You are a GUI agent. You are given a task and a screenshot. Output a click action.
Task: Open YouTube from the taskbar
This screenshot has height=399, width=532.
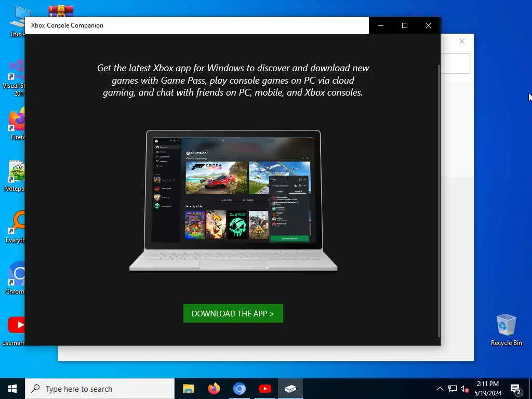[264, 389]
